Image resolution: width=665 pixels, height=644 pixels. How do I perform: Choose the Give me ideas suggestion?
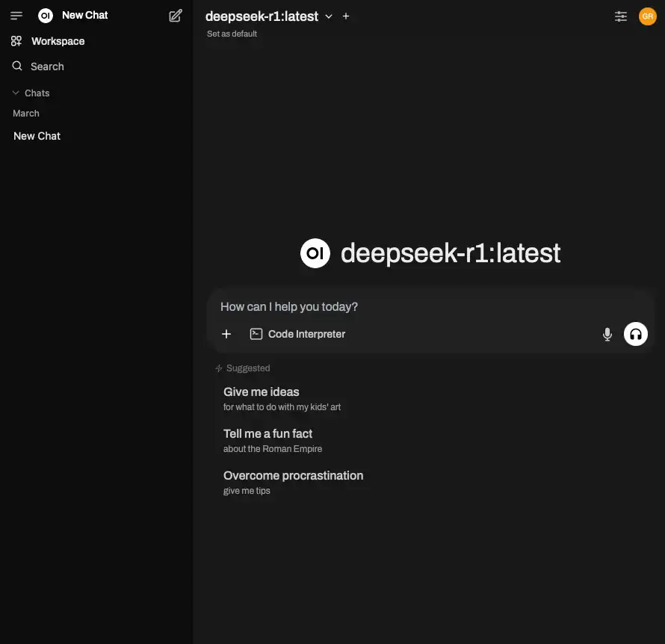(282, 398)
